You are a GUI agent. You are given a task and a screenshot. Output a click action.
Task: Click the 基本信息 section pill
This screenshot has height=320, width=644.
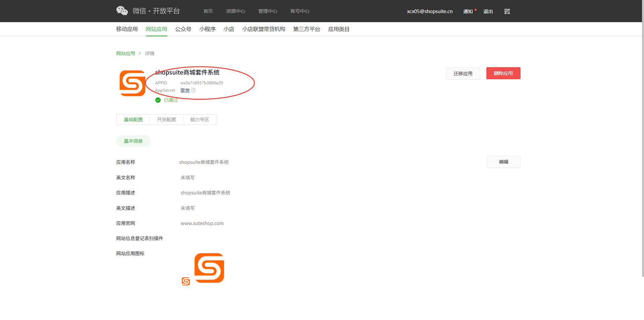tap(133, 141)
